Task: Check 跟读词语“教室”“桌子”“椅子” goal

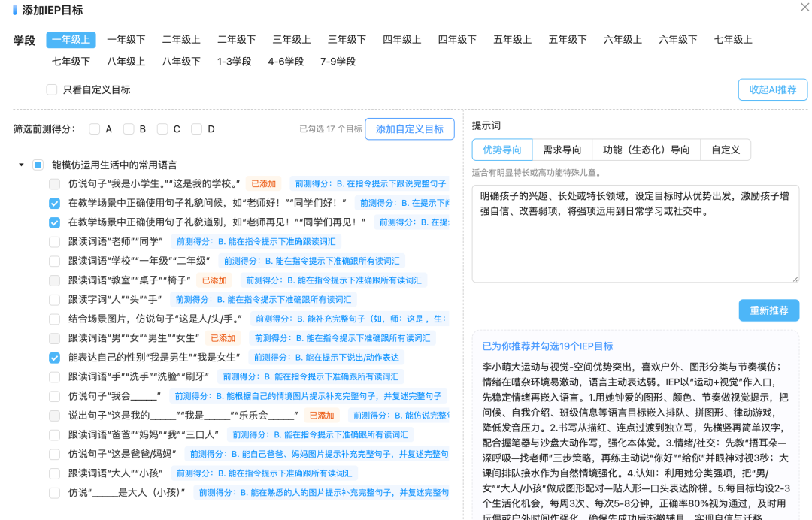Action: click(x=54, y=280)
